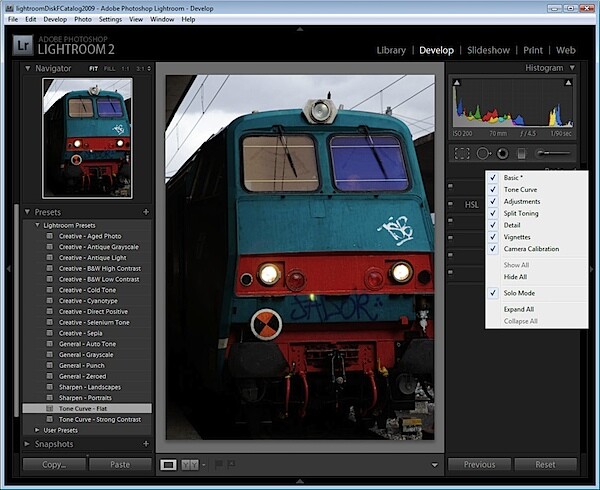The width and height of the screenshot is (600, 490).
Task: Uncheck Tone Curve in the panel menu
Action: (493, 189)
